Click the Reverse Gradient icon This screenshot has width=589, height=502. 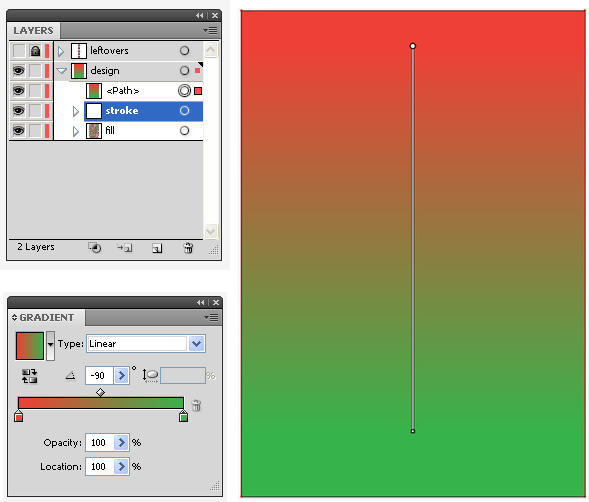29,376
